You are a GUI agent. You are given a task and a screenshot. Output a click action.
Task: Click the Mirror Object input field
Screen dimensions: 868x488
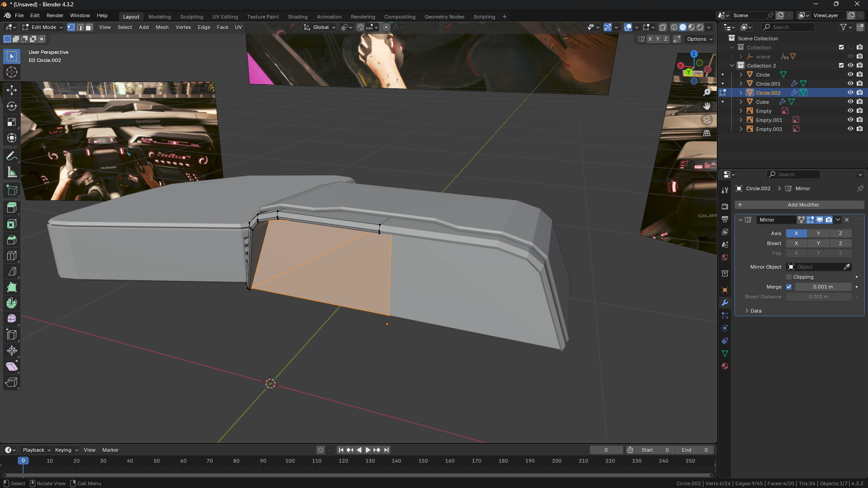tap(818, 267)
